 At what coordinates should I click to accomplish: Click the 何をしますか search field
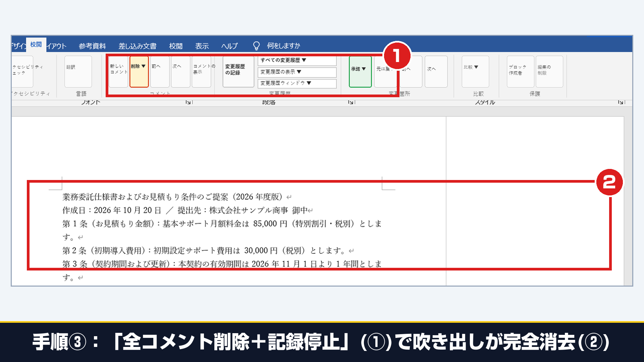(283, 46)
